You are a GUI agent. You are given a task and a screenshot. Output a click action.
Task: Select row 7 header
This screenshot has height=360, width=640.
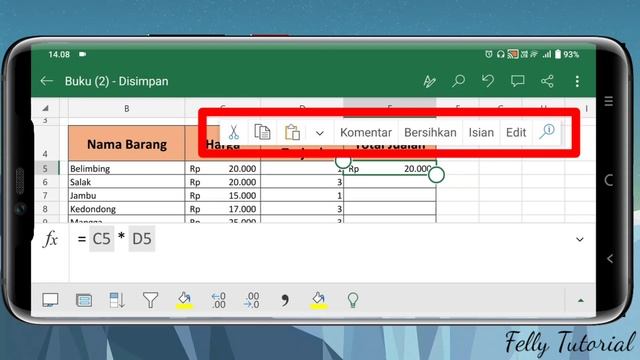45,196
